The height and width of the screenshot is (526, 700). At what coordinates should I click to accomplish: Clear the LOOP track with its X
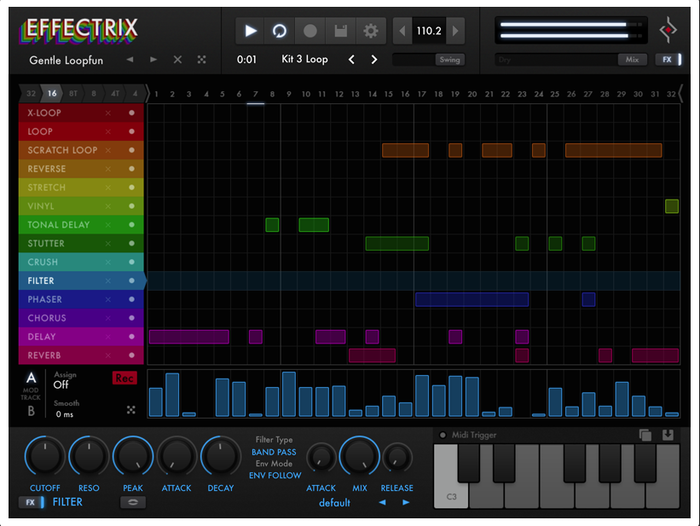point(108,132)
